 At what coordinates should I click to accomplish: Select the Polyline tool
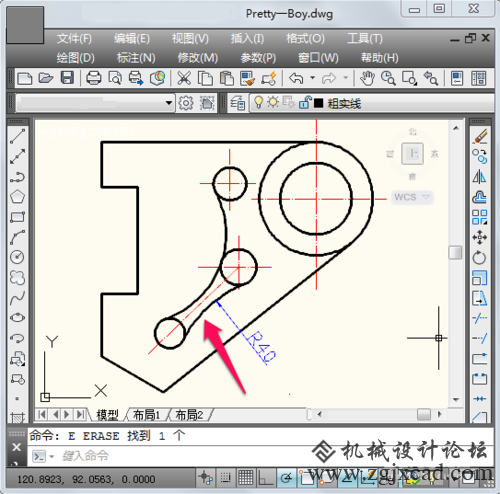[x=17, y=177]
